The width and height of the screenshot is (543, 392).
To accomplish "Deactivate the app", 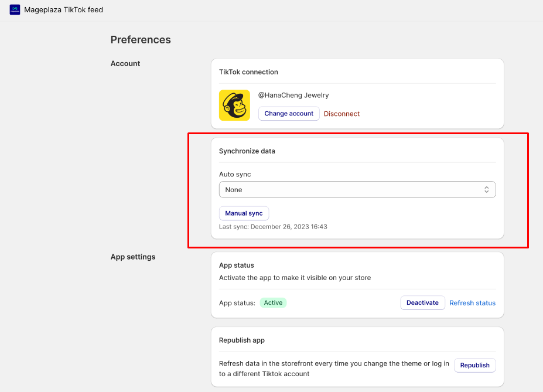I will (422, 303).
